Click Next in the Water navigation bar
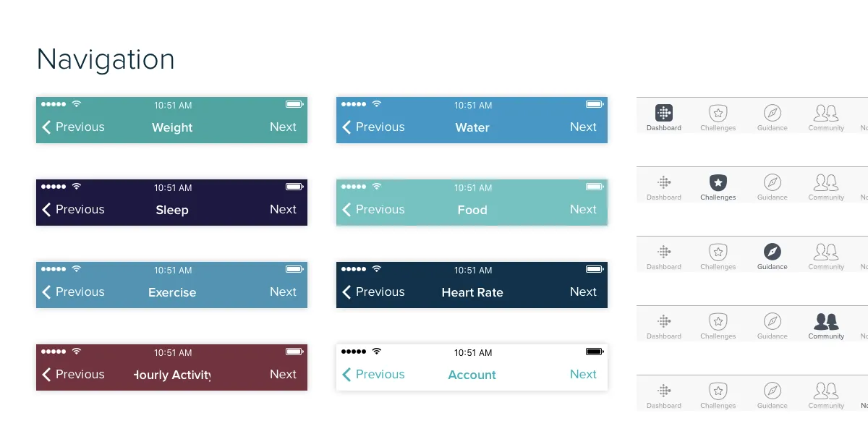This screenshot has height=434, width=868. point(583,127)
